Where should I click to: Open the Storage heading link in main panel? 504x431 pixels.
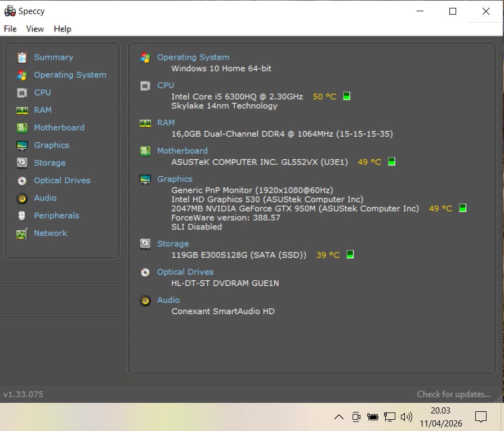pos(173,244)
